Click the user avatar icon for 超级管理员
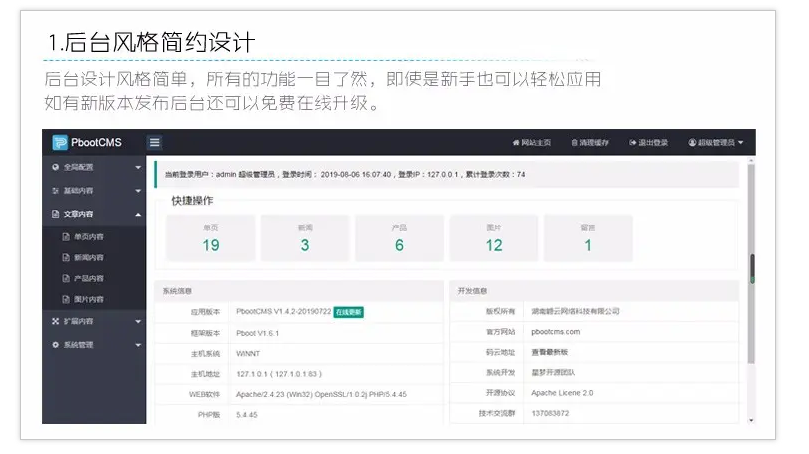The width and height of the screenshot is (809, 454). click(692, 143)
